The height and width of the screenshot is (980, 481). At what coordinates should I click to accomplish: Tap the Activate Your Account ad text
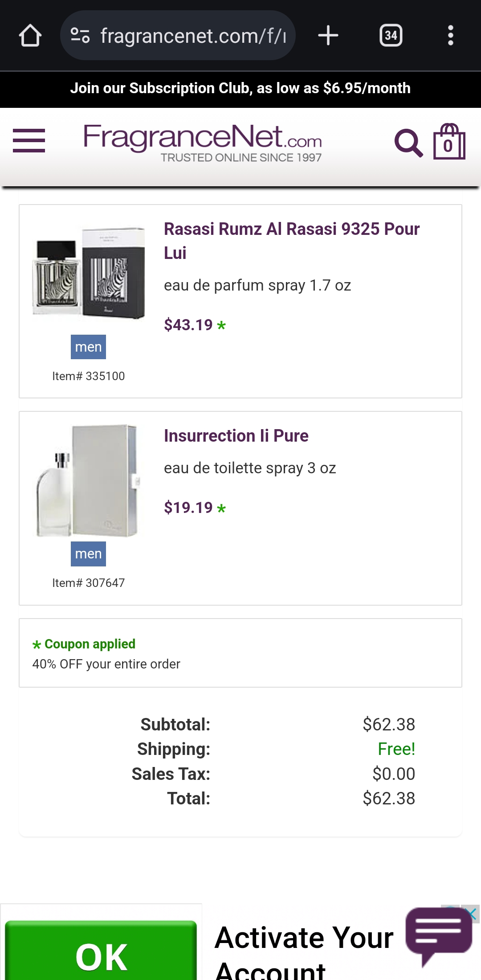(x=304, y=949)
